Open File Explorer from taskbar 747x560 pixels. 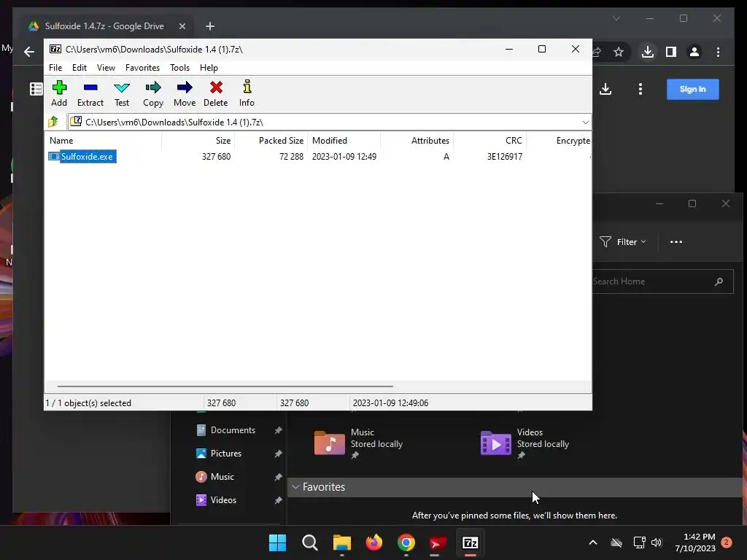click(x=341, y=542)
